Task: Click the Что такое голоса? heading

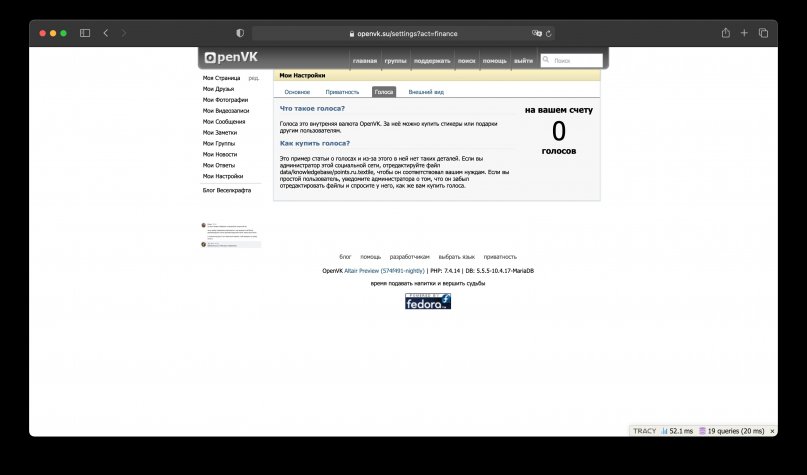Action: coord(312,109)
